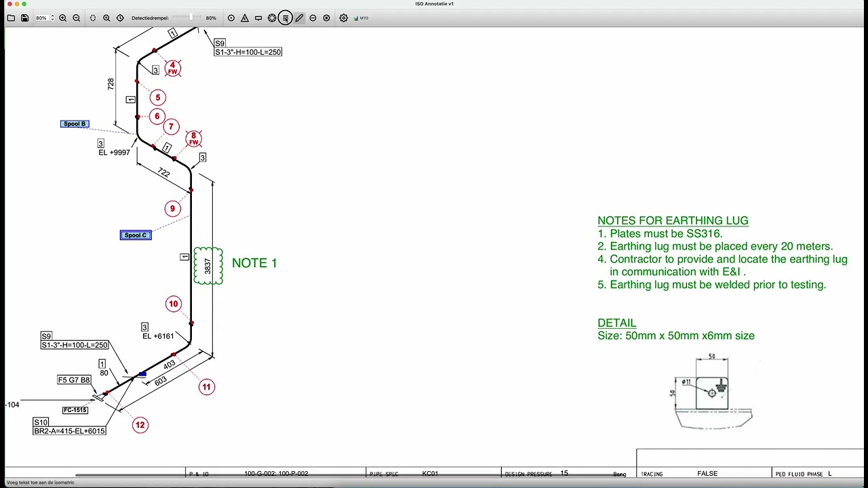868x488 pixels.
Task: Click the top S1-3"-H=100-L=250 support label
Action: click(248, 52)
